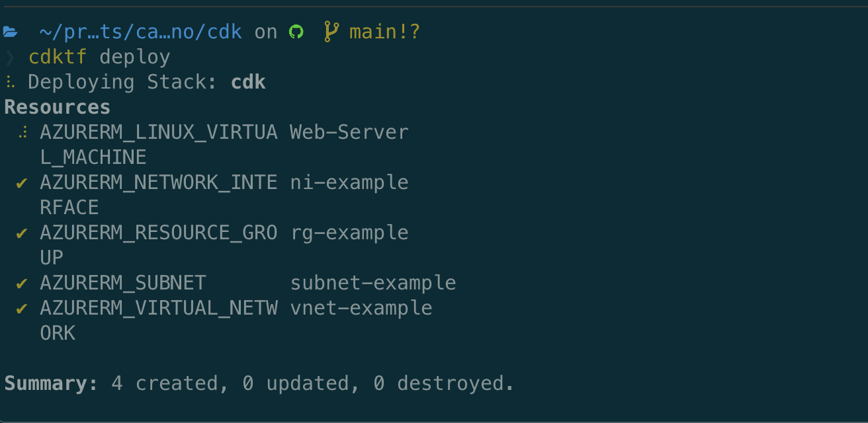Click the checkmark beside AZURERM_NETWORK_INTERFACE

pos(22,182)
